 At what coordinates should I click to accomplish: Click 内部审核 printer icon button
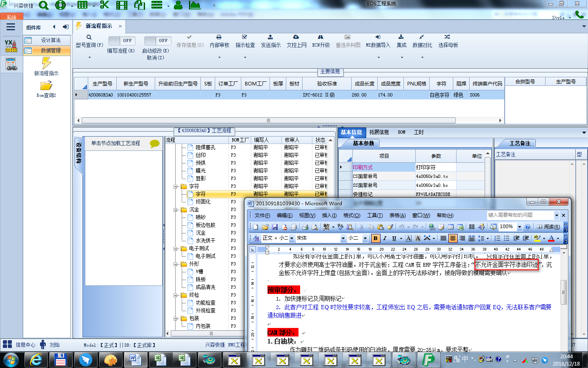219,41
